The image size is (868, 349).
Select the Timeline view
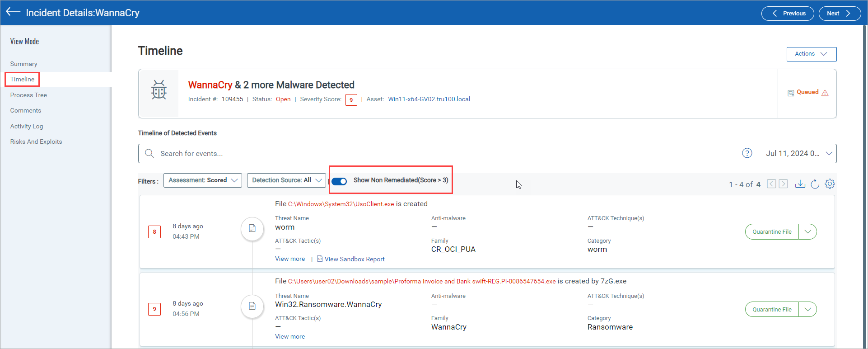[x=22, y=79]
